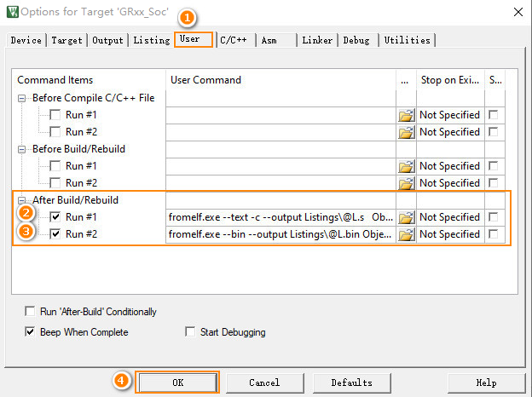Browse folder for Before Build Run #1 command

tap(406, 166)
